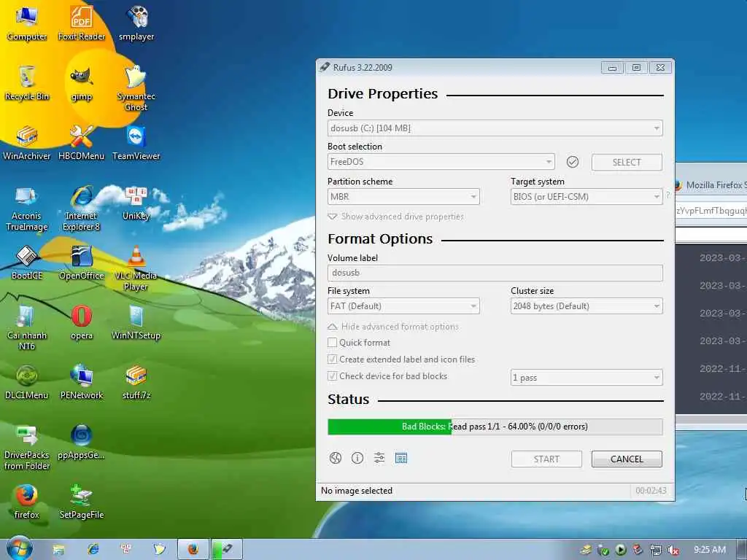747x560 pixels.
Task: Open the Recycle Bin icon
Action: pos(27,83)
